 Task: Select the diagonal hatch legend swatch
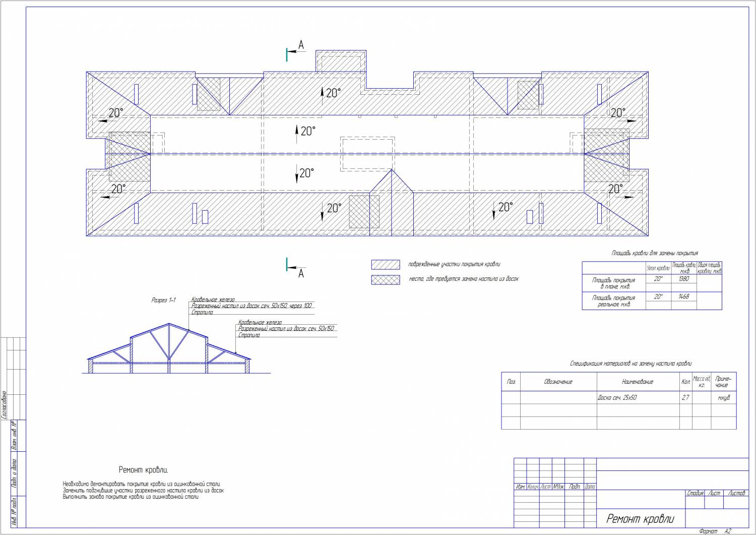point(386,265)
